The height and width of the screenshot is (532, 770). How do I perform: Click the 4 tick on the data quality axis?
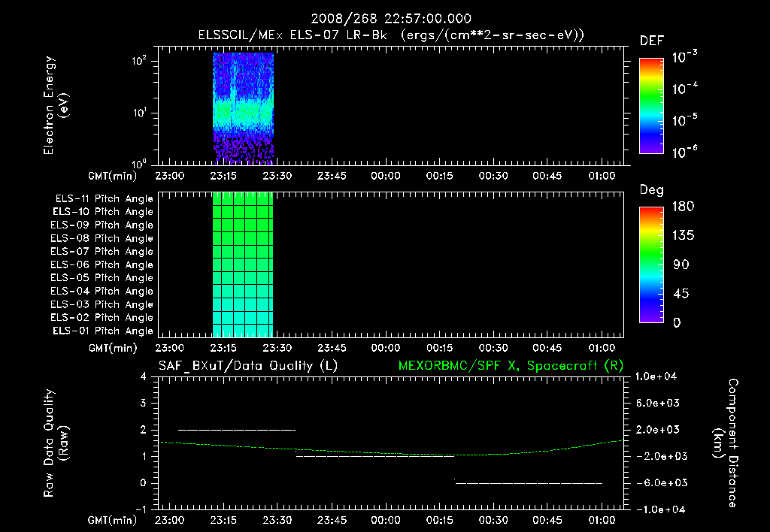(x=144, y=376)
